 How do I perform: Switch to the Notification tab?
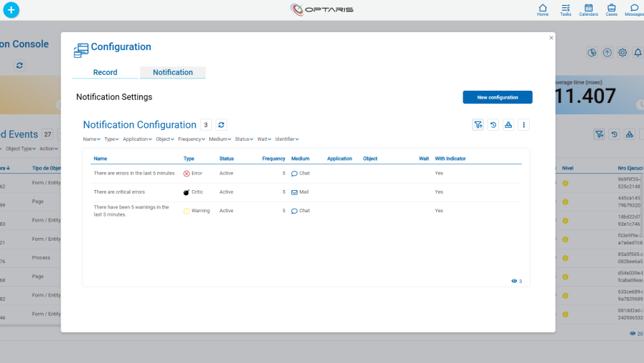click(173, 72)
